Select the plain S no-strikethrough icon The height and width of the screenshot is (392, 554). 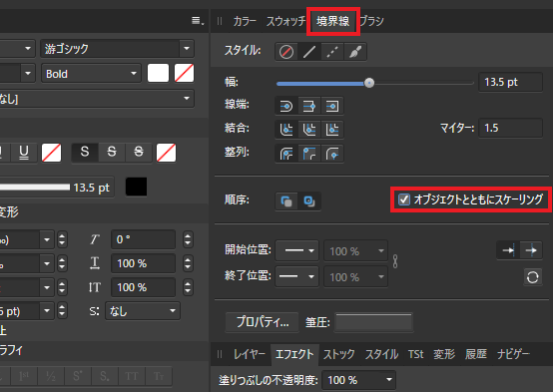click(85, 153)
